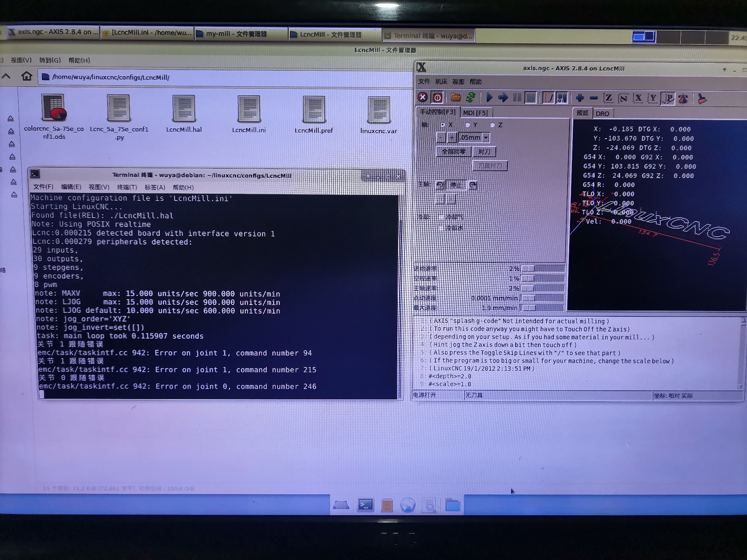Adjust 主轴速率 spindle override slider
The height and width of the screenshot is (560, 747).
542,288
